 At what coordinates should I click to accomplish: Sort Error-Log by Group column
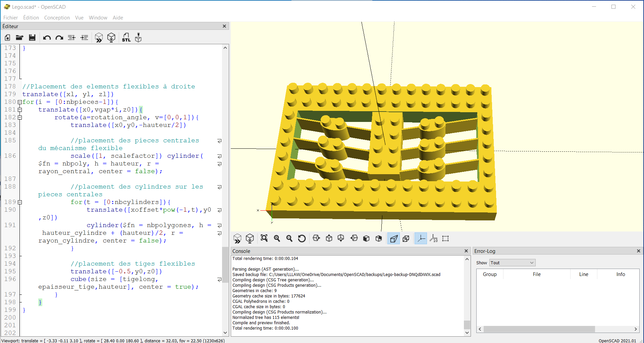490,274
